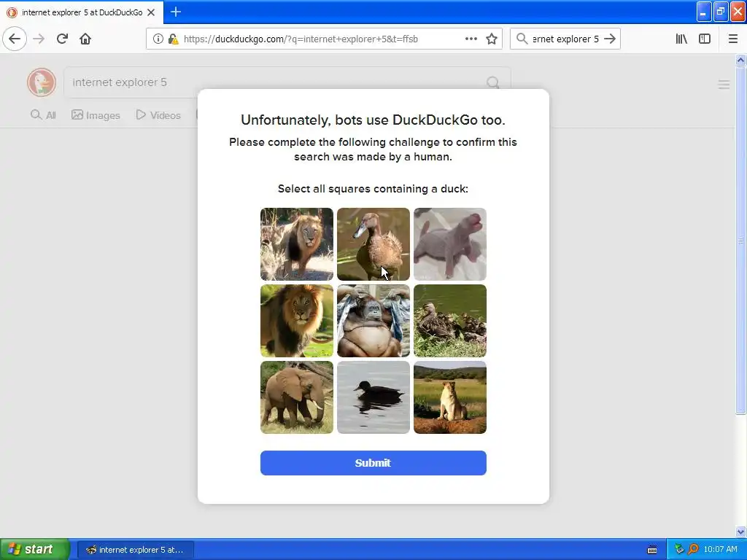
Task: Close the browser window
Action: (738, 12)
